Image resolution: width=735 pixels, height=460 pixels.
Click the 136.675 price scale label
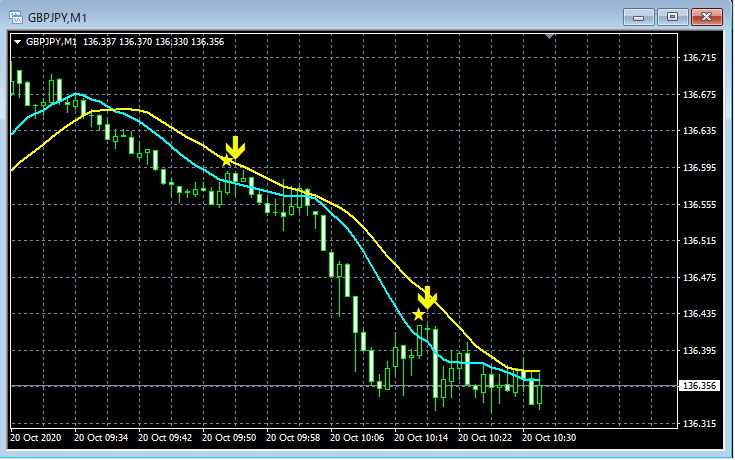point(699,95)
